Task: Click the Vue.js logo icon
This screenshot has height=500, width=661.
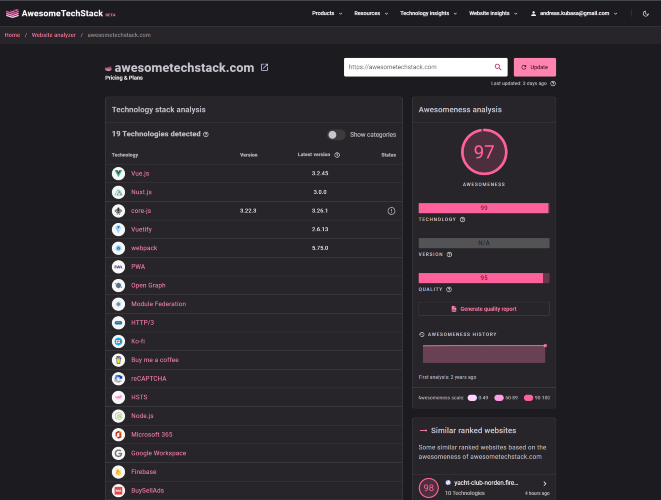Action: [118, 173]
